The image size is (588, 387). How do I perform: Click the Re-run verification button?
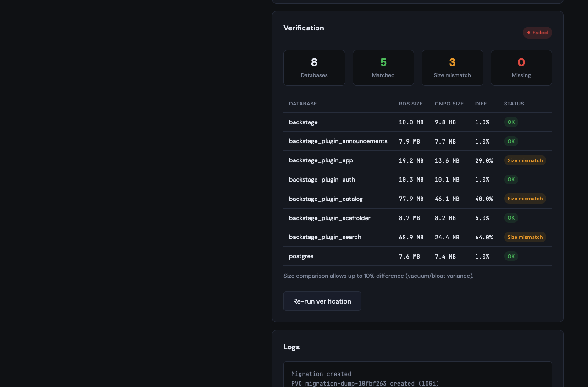coord(322,301)
